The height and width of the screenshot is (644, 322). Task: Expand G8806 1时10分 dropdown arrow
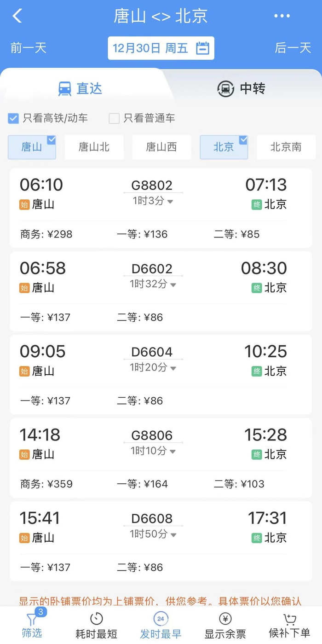click(173, 452)
